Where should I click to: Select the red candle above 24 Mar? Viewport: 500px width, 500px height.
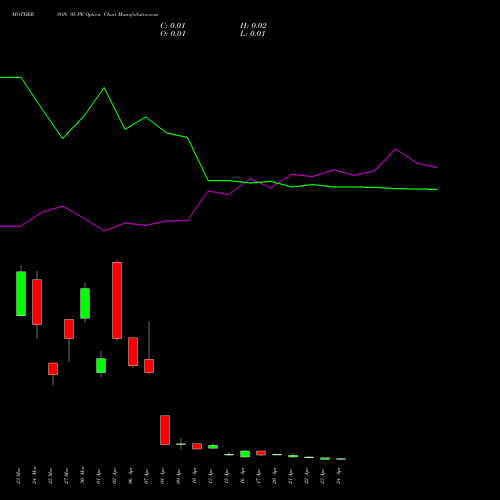[37, 302]
